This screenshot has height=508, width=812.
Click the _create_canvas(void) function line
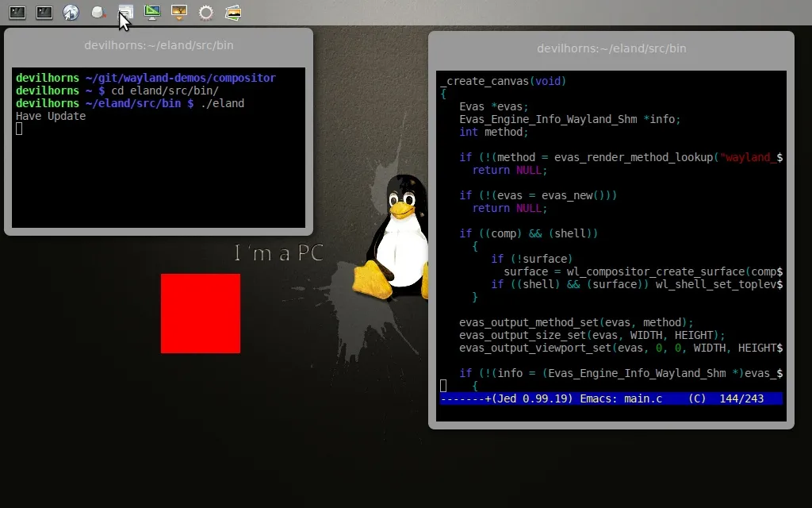point(504,81)
